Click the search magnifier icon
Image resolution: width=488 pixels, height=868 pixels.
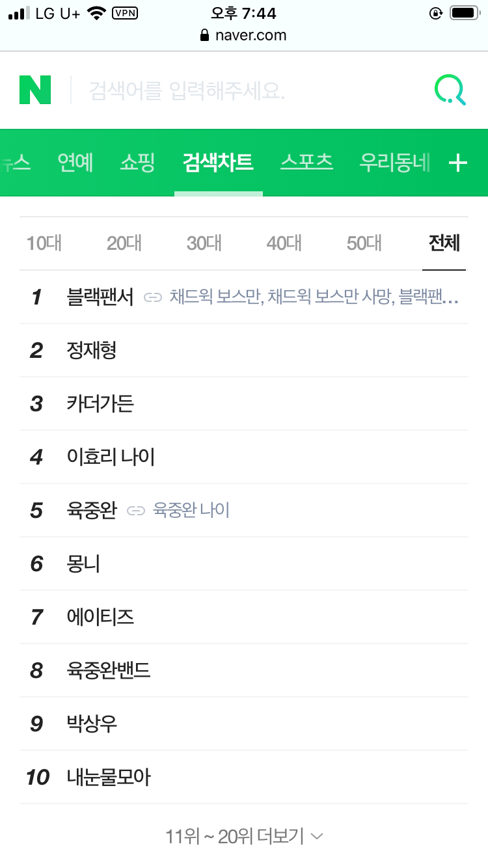pyautogui.click(x=449, y=90)
